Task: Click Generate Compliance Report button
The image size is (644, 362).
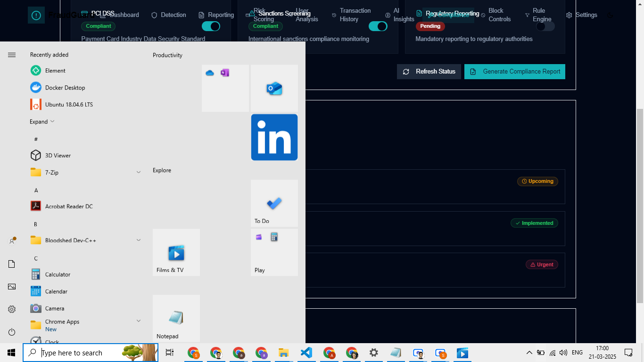Action: point(515,72)
